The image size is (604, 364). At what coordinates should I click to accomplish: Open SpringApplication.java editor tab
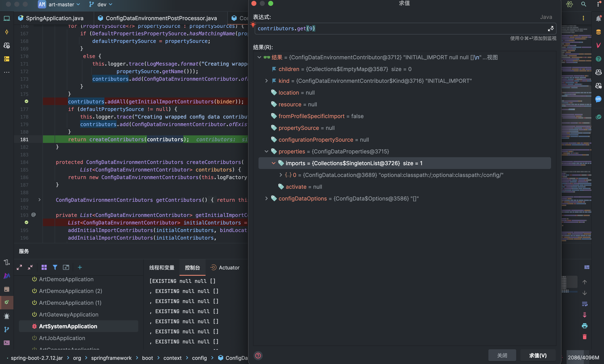(x=54, y=18)
